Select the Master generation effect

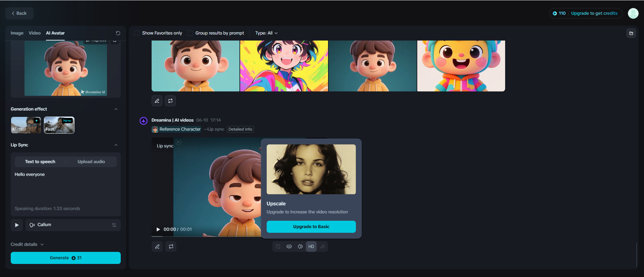pyautogui.click(x=26, y=125)
